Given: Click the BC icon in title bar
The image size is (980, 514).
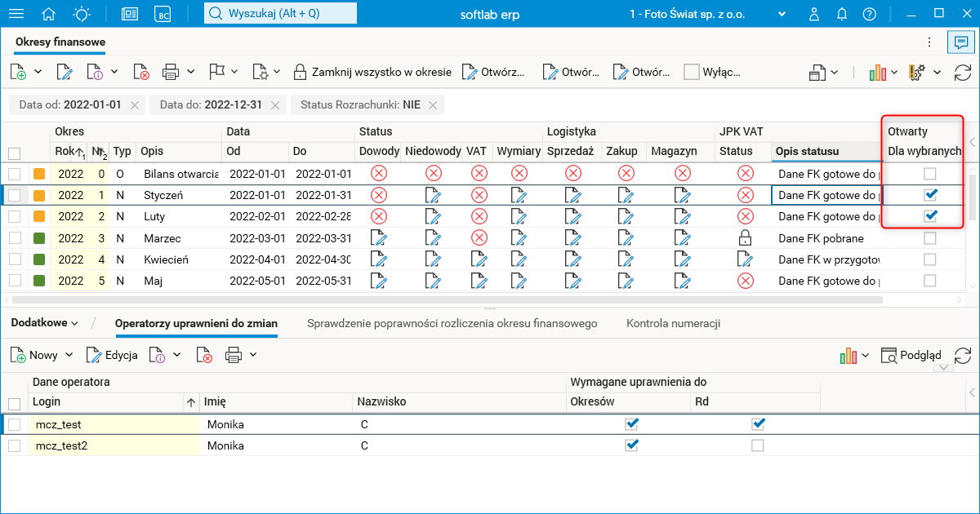Looking at the screenshot, I should pos(164,14).
